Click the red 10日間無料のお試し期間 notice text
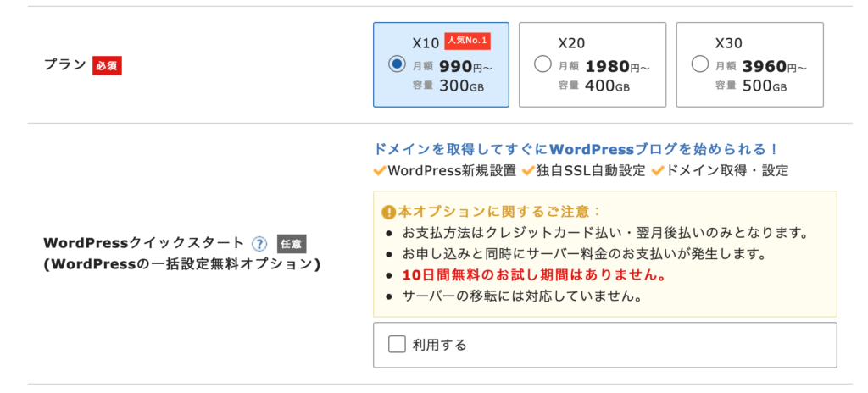The width and height of the screenshot is (868, 393). (x=534, y=275)
